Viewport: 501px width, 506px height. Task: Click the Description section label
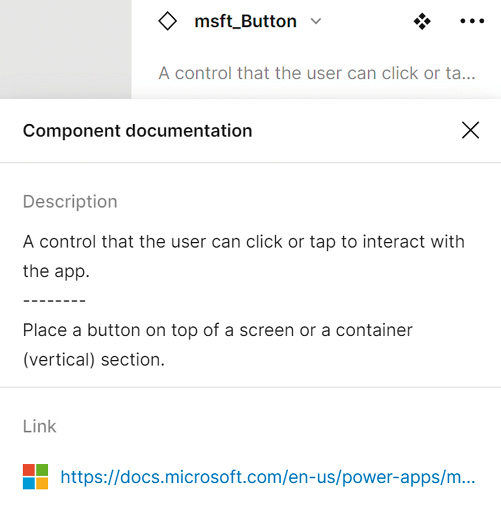[70, 202]
